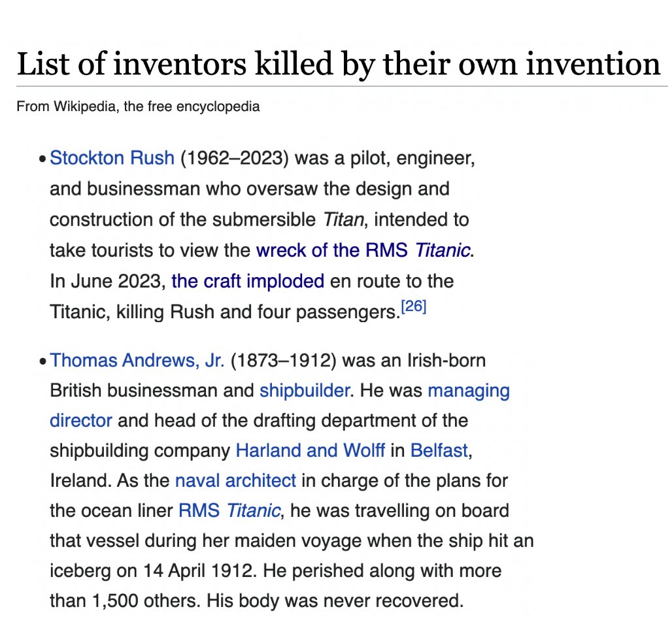
Task: Open the Harland and Wolff link
Action: [310, 451]
